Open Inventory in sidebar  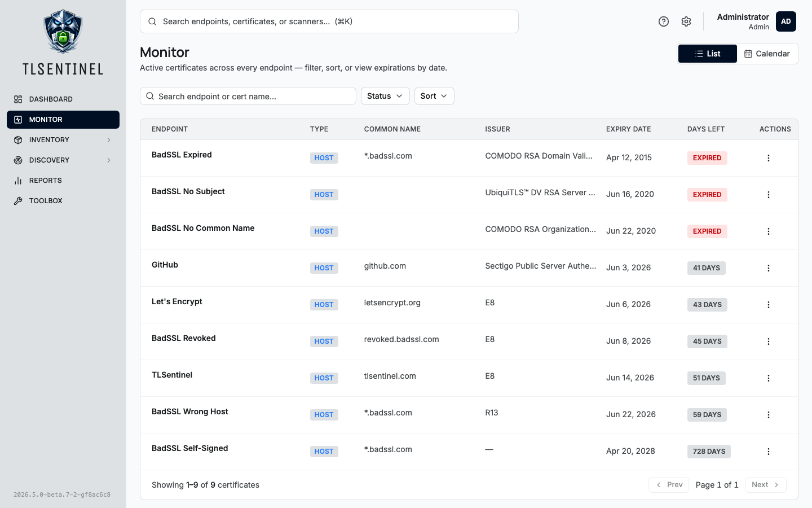[63, 140]
